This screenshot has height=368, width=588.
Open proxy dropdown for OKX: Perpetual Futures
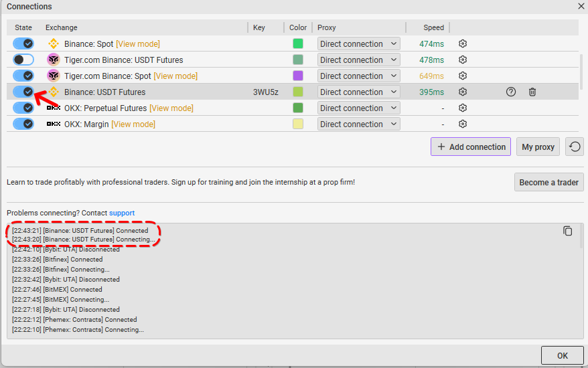358,108
